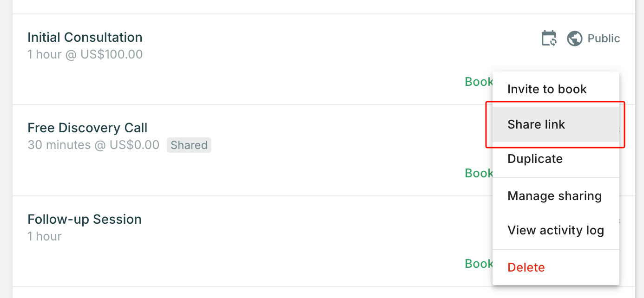
Task: Open the Initial Consultation appointment type
Action: [85, 37]
